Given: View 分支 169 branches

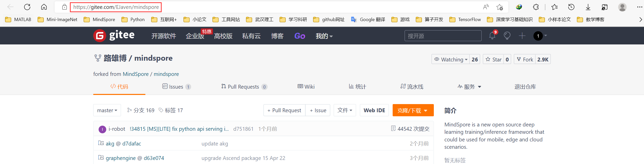Looking at the screenshot, I should (141, 110).
